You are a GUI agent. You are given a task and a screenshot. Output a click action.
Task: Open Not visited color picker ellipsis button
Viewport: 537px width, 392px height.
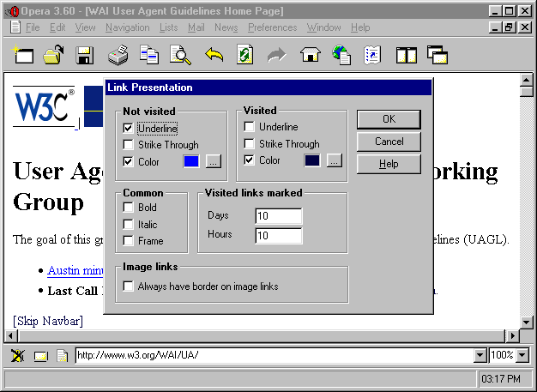pos(214,160)
